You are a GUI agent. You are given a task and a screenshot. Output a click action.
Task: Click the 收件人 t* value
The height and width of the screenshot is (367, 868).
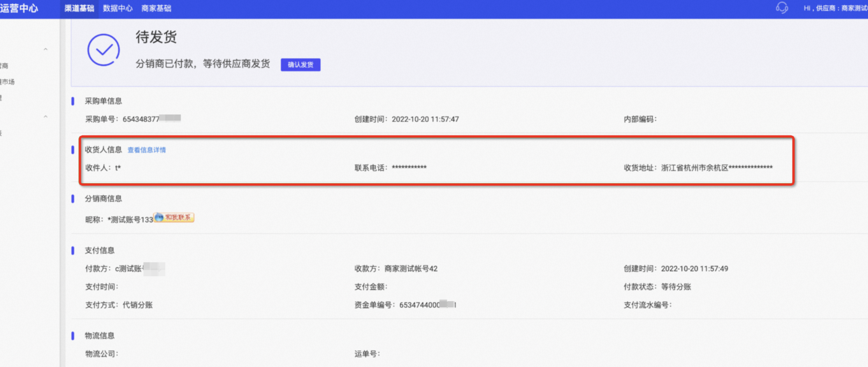point(118,168)
